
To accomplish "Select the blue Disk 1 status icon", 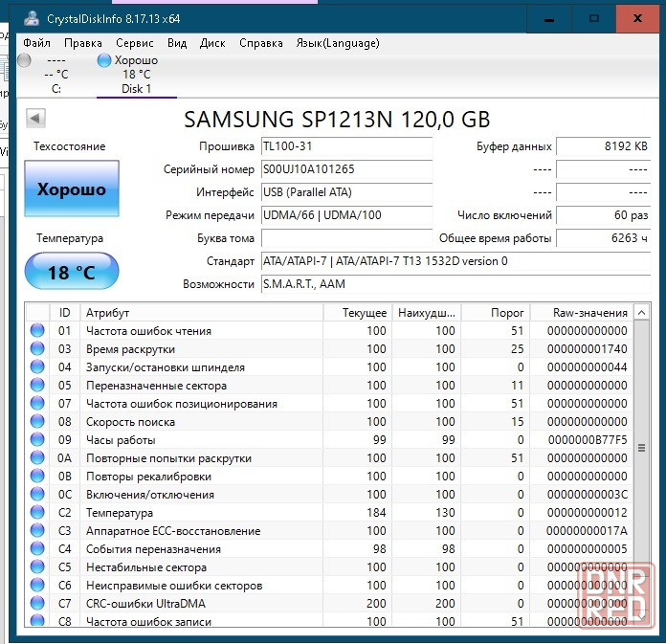I will [x=104, y=60].
